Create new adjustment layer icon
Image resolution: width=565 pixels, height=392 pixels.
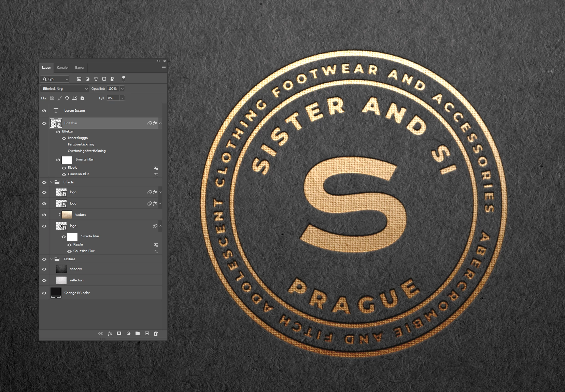click(x=128, y=334)
